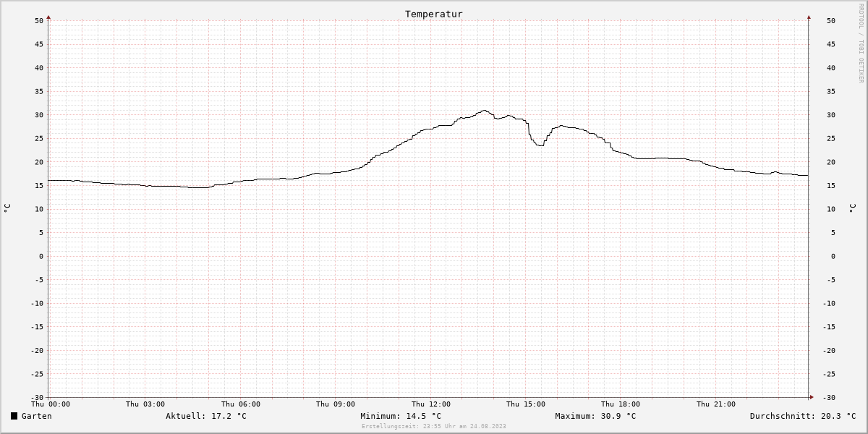Click the black Garten legend color box
868x434 pixels.
click(x=14, y=416)
